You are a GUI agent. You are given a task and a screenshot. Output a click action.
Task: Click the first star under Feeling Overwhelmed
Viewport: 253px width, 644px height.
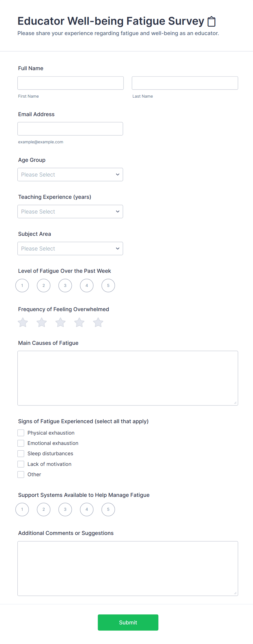coord(23,323)
